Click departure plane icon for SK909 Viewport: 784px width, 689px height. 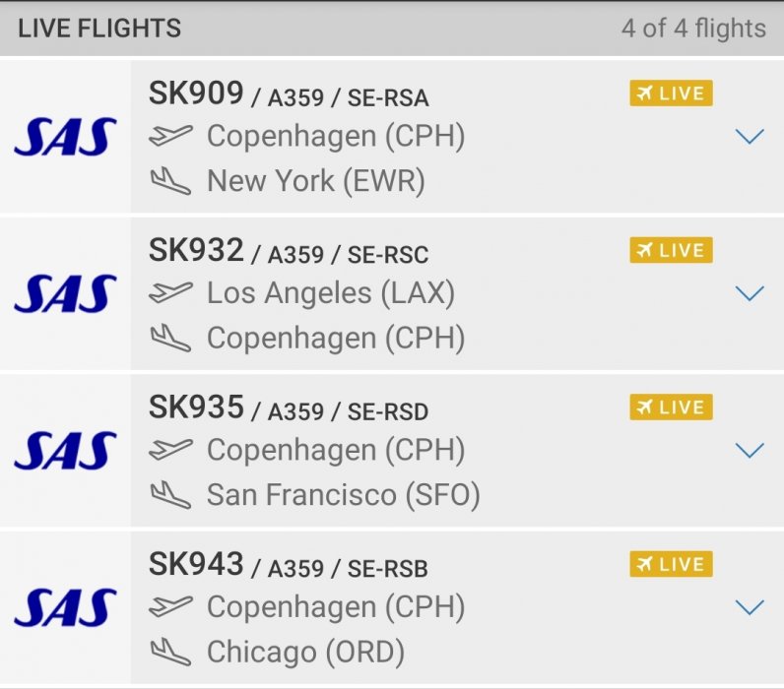[x=170, y=136]
